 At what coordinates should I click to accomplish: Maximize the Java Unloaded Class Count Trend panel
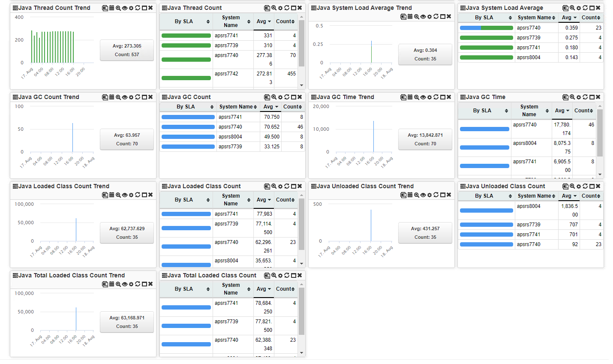pyautogui.click(x=442, y=195)
